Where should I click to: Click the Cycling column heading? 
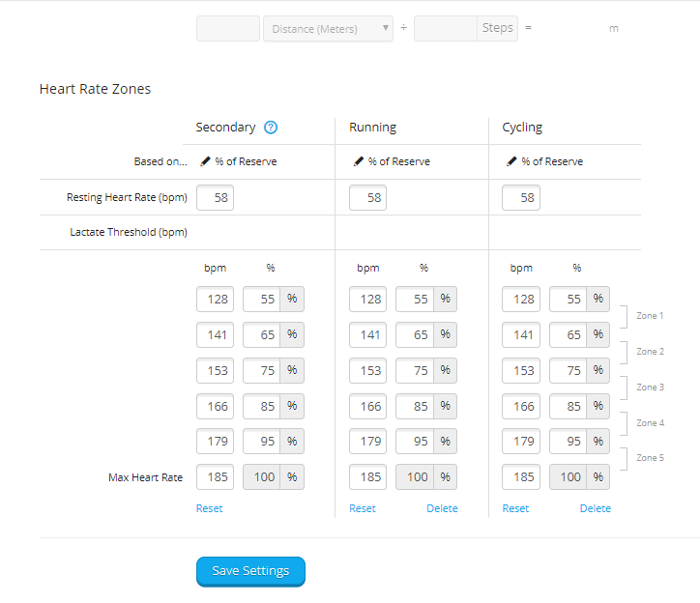click(522, 128)
